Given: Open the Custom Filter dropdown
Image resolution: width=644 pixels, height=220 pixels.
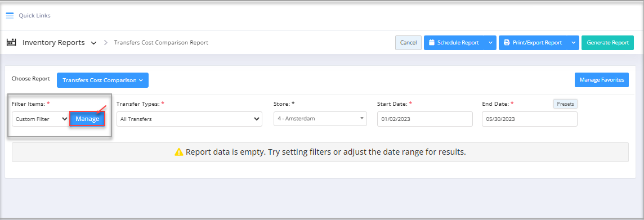Looking at the screenshot, I should (x=41, y=119).
